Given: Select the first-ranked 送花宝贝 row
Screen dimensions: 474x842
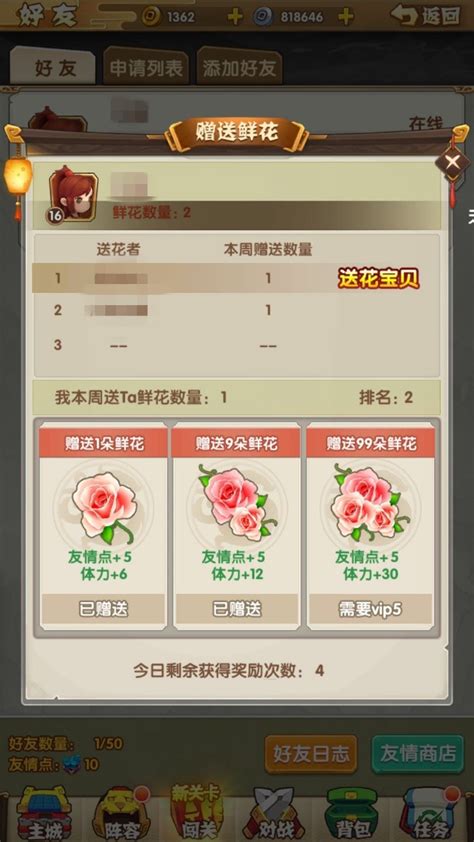Looking at the screenshot, I should point(236,278).
